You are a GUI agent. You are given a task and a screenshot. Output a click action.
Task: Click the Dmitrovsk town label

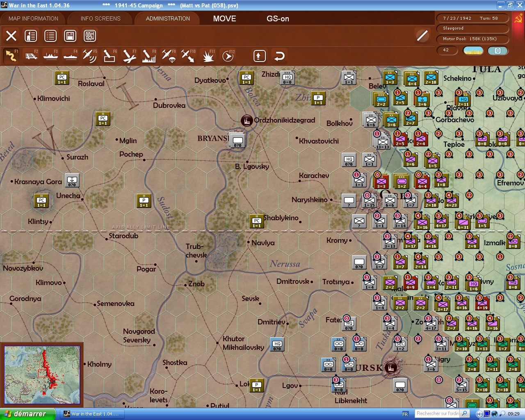293,281
